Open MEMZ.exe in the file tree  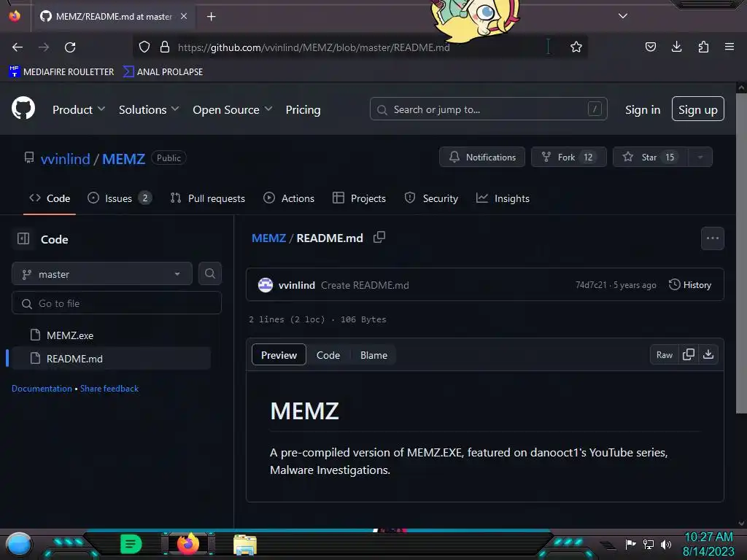point(69,335)
